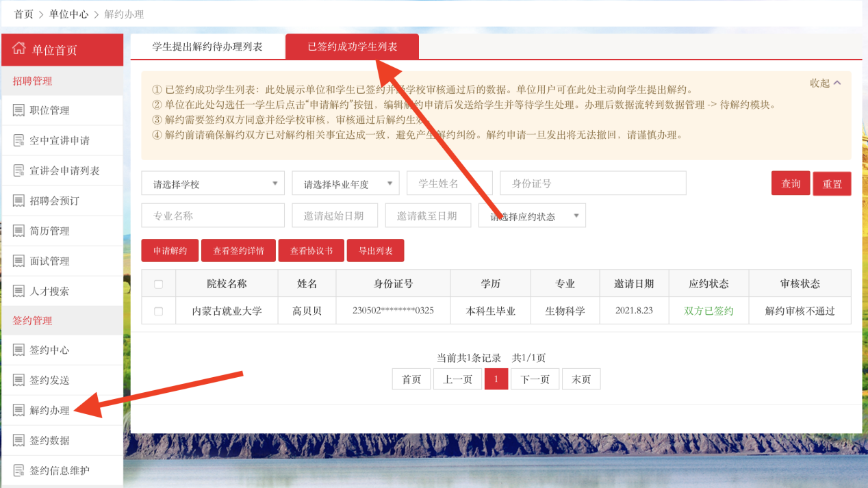Click the icon beside 空中宣讲申请

[18, 140]
